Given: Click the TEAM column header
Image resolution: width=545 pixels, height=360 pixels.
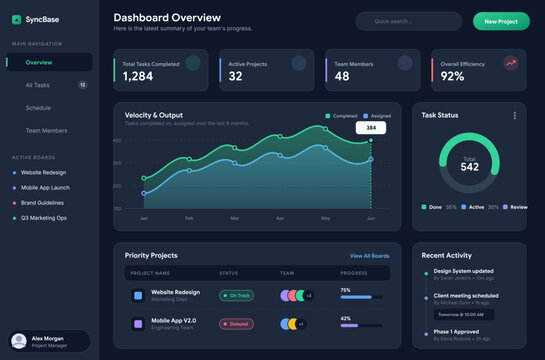Looking at the screenshot, I should tap(287, 273).
